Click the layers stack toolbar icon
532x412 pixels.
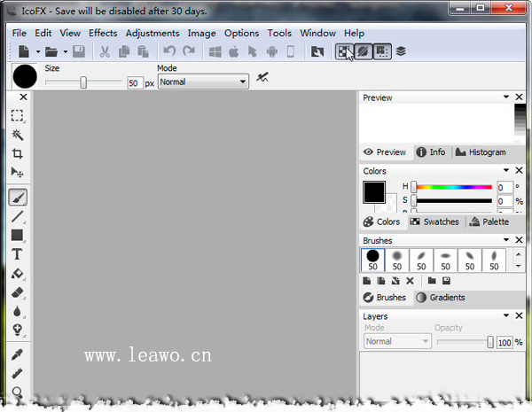pos(401,51)
